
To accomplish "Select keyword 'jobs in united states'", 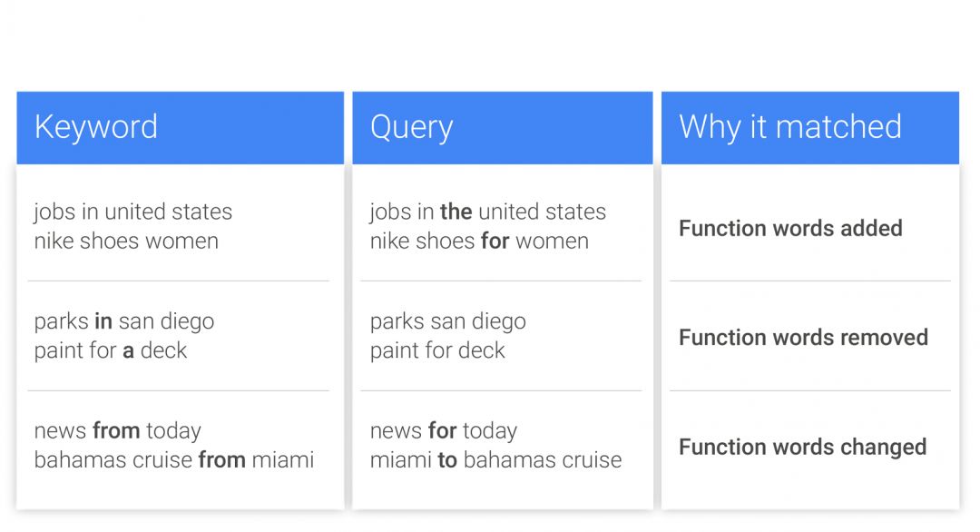I will click(x=133, y=212).
